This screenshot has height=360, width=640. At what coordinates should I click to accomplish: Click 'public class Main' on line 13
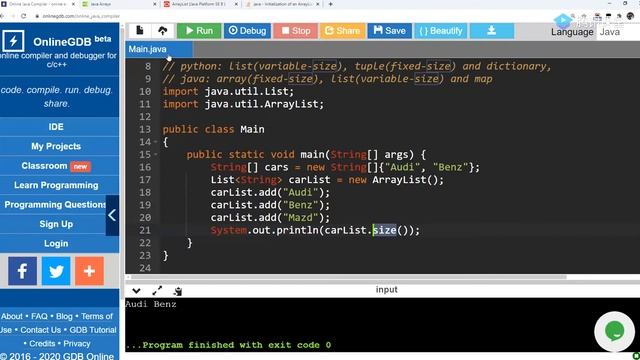(x=213, y=129)
